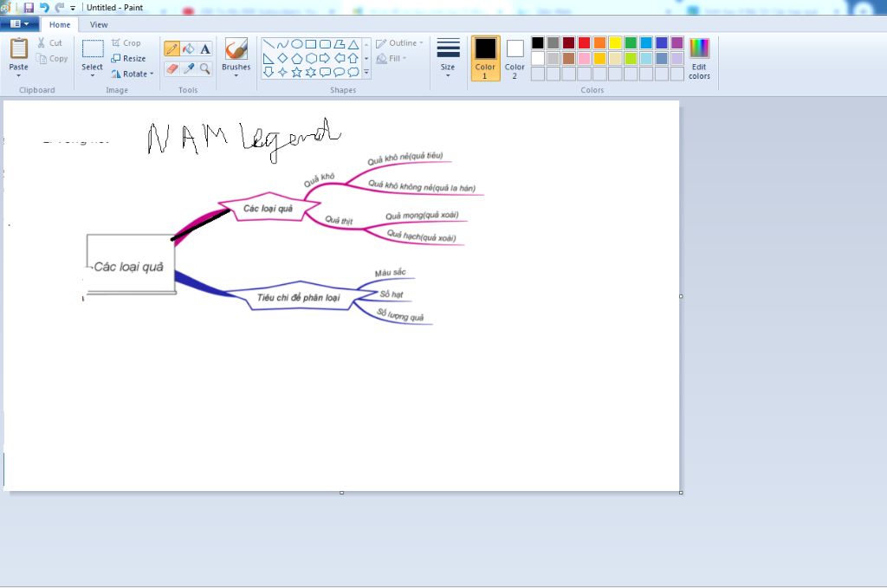
Task: Choose the Pentagon shape
Action: [296, 58]
